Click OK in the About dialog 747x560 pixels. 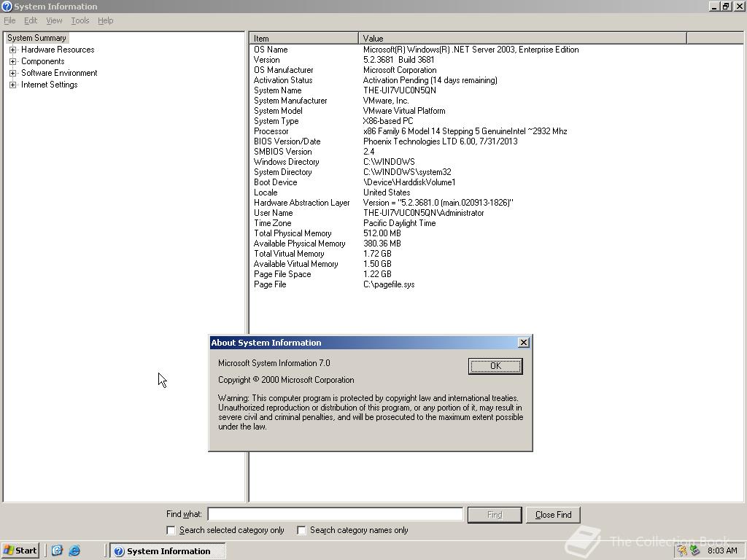coord(495,366)
